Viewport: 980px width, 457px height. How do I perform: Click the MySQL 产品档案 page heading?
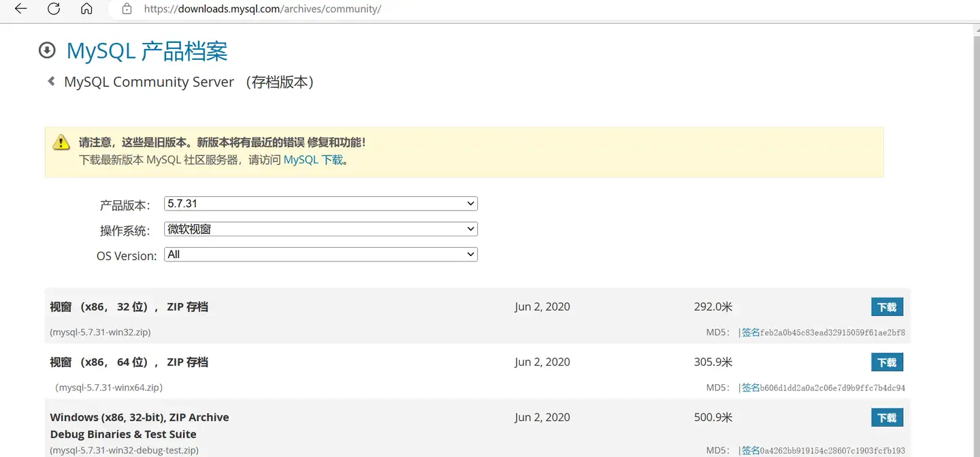tap(147, 51)
